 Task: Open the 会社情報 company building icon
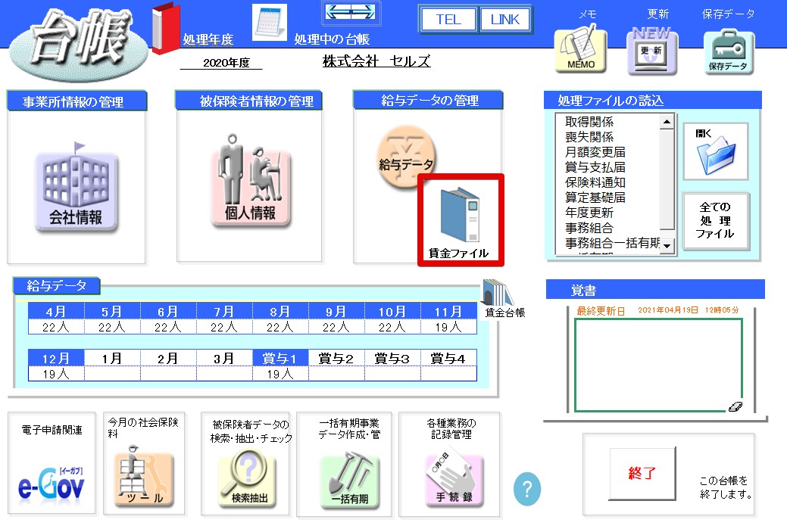[x=77, y=191]
